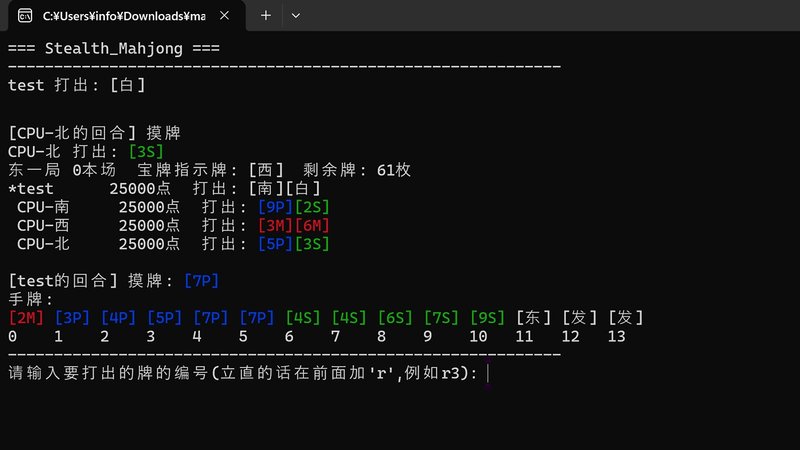
Task: Click the 手牌: label
Action: tap(31, 299)
